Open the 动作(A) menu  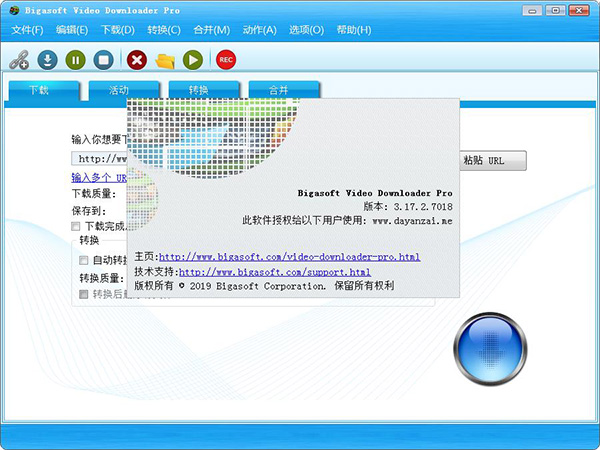click(x=259, y=30)
